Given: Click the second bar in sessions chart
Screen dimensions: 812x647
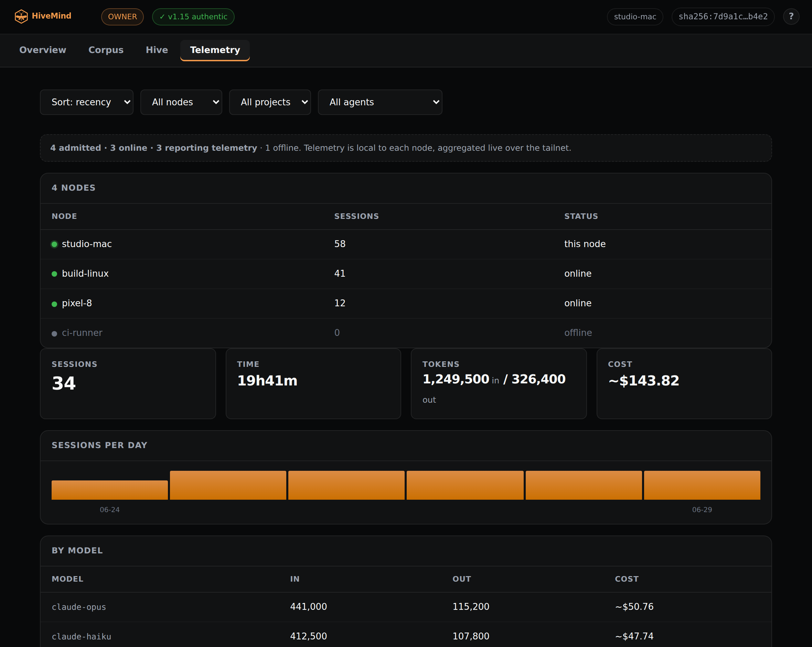Looking at the screenshot, I should [228, 485].
